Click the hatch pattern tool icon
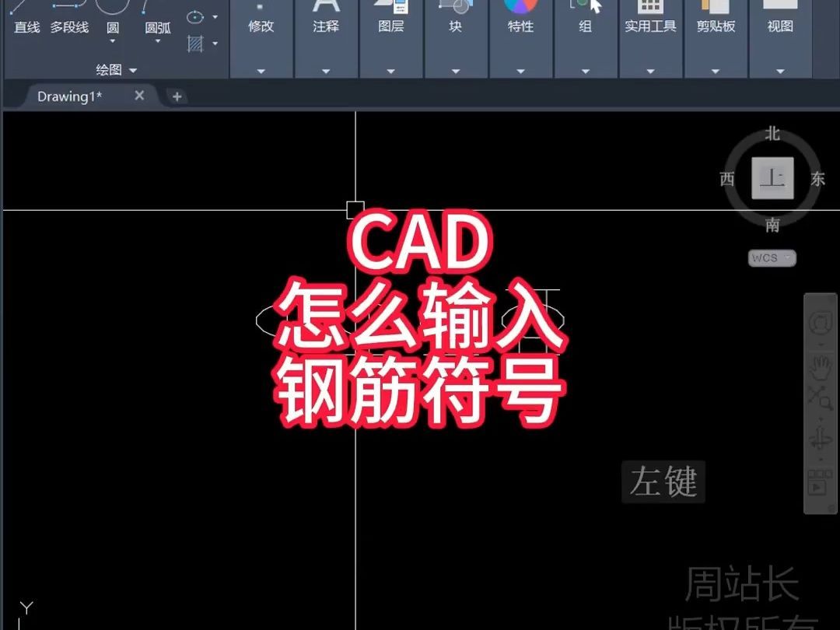840x630 pixels. click(195, 44)
